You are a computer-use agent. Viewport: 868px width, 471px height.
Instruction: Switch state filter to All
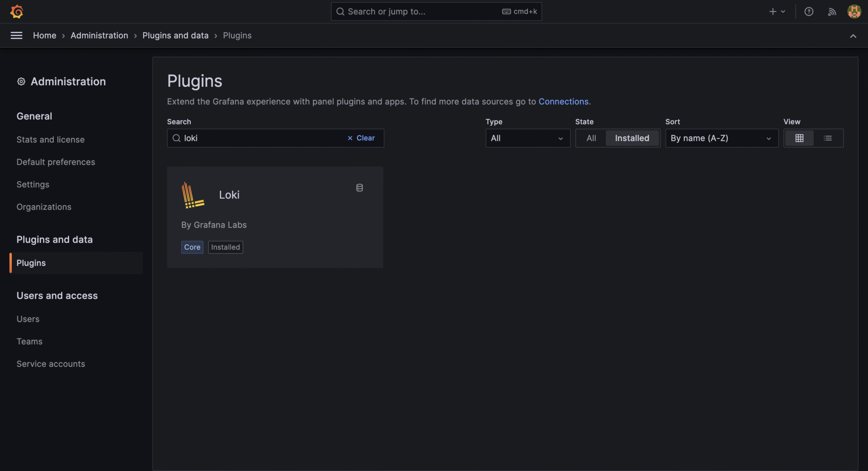tap(591, 138)
